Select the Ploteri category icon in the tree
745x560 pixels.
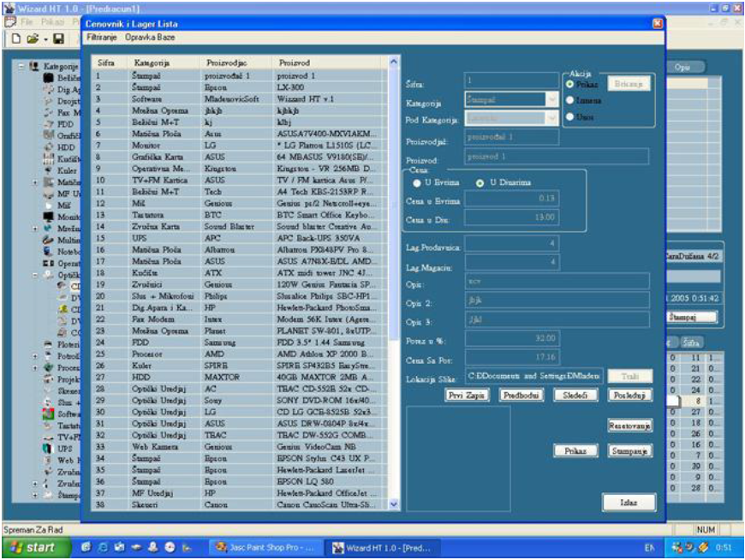point(49,344)
